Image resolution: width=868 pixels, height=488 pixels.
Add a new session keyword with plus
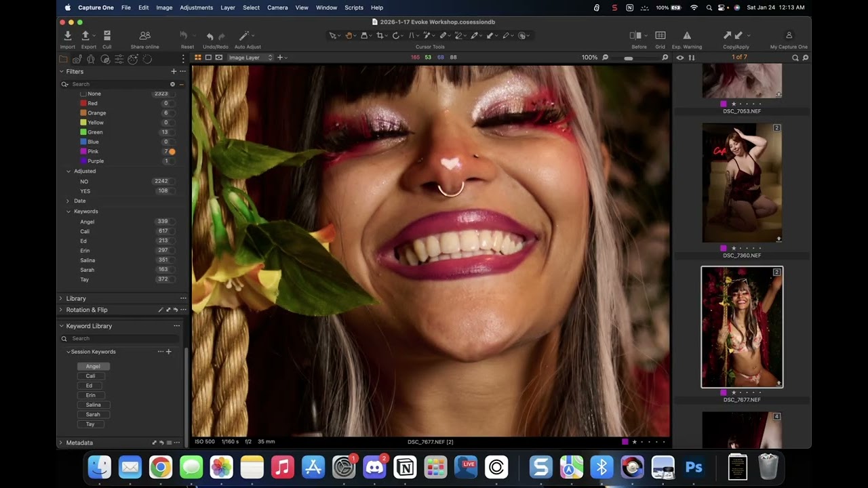pyautogui.click(x=169, y=352)
